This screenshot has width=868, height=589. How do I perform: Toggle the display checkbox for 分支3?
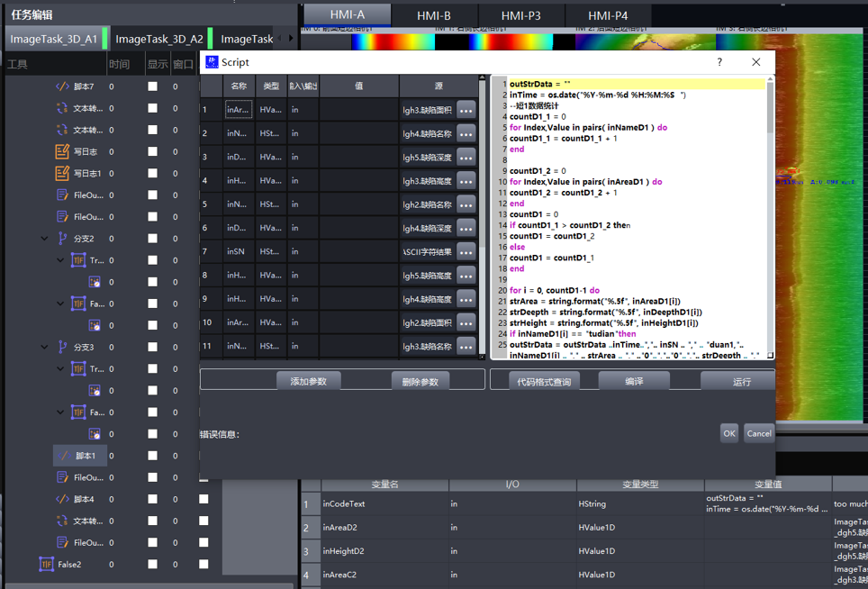pos(152,347)
